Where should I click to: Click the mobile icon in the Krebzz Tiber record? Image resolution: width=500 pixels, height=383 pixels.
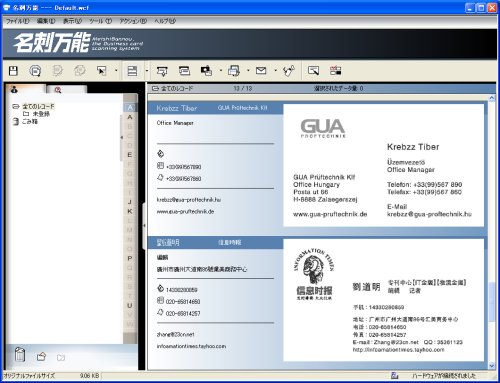click(160, 154)
